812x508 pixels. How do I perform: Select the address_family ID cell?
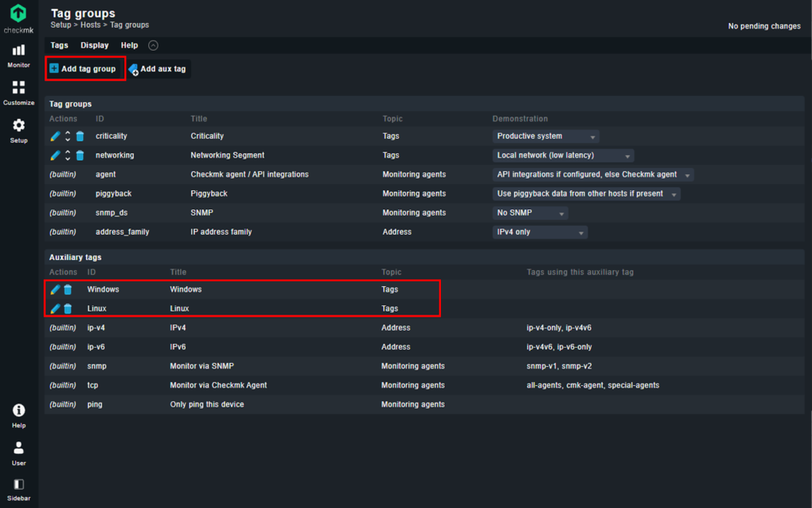tap(122, 231)
